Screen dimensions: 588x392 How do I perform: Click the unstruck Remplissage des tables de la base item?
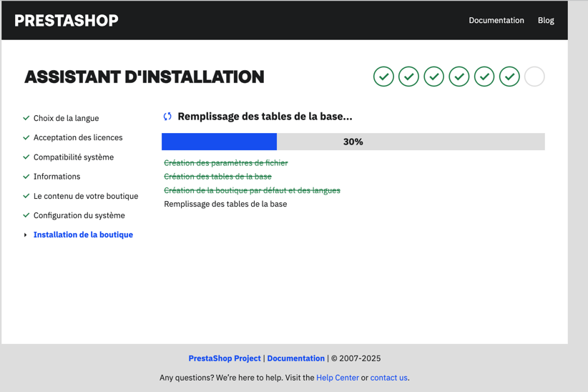coord(225,204)
